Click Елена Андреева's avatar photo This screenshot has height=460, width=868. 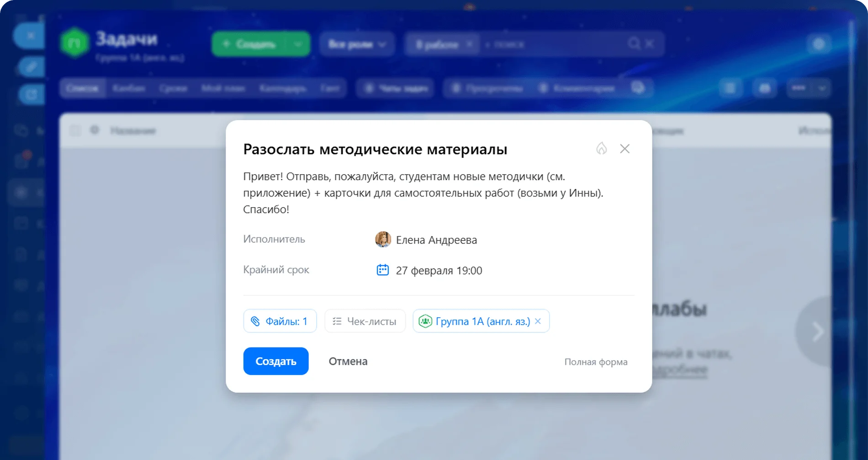383,240
